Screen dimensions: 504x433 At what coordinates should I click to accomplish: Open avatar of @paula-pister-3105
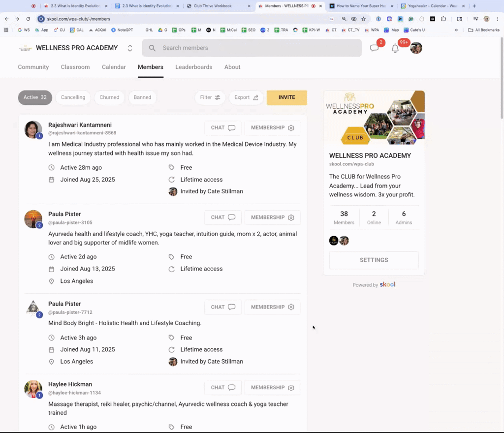[33, 219]
